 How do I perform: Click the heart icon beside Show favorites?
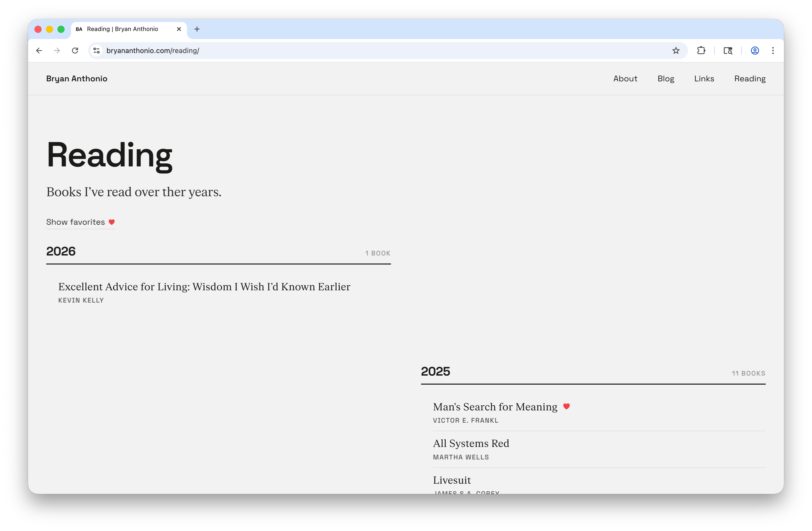click(111, 222)
